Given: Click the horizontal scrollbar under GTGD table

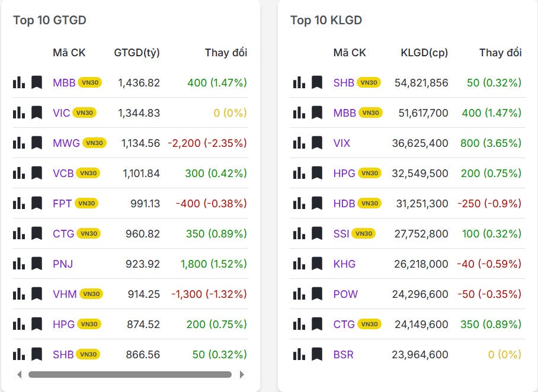Looking at the screenshot, I should pyautogui.click(x=130, y=374).
